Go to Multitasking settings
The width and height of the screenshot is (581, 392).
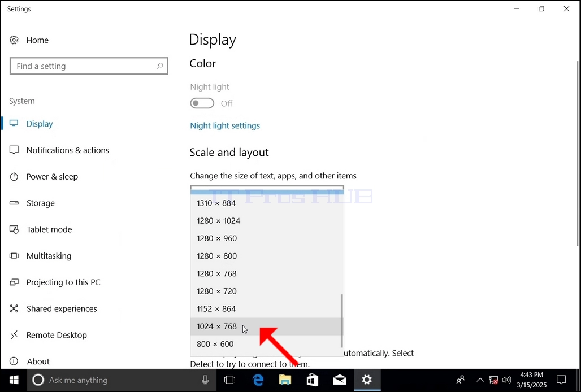coord(49,256)
